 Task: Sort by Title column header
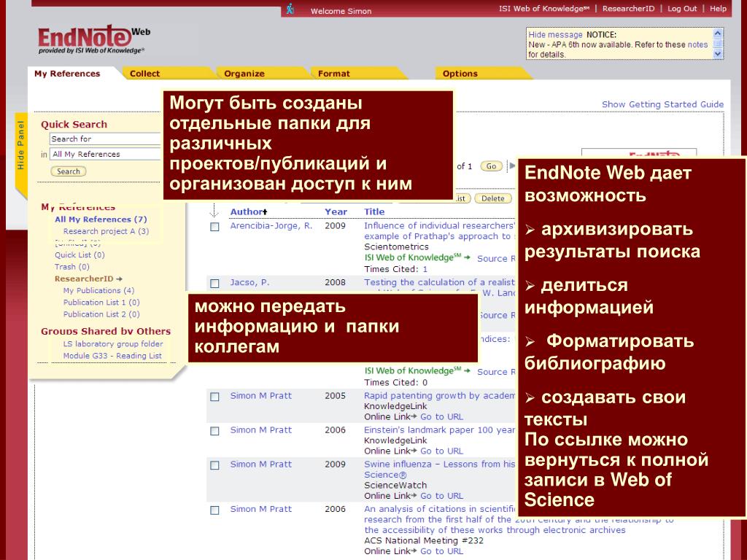pos(374,212)
